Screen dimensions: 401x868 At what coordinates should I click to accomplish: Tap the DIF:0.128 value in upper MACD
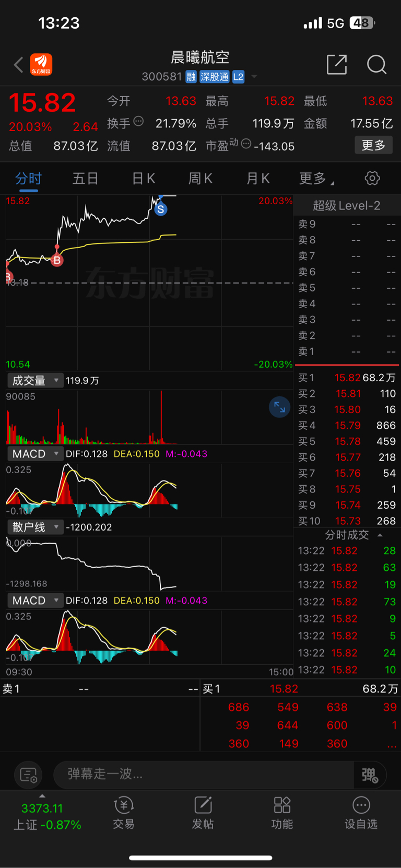(x=87, y=454)
